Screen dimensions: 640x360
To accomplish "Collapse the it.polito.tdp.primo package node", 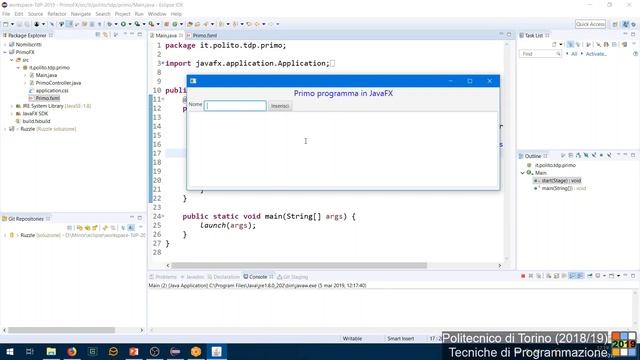I will point(18,67).
